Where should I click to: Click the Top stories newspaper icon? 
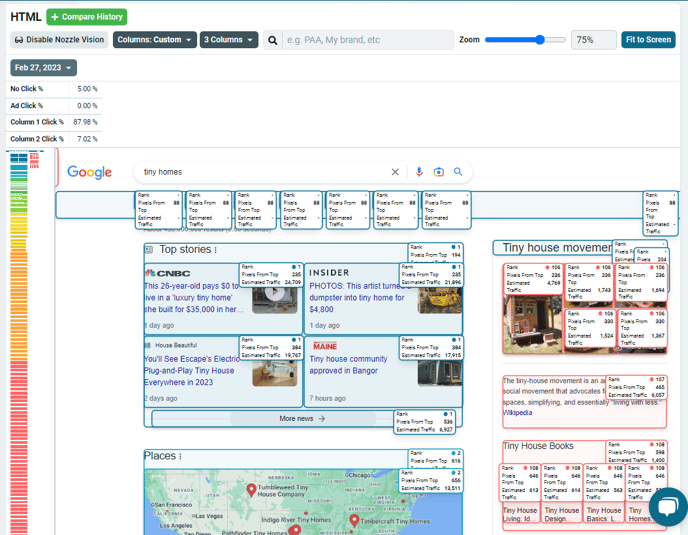pos(149,250)
